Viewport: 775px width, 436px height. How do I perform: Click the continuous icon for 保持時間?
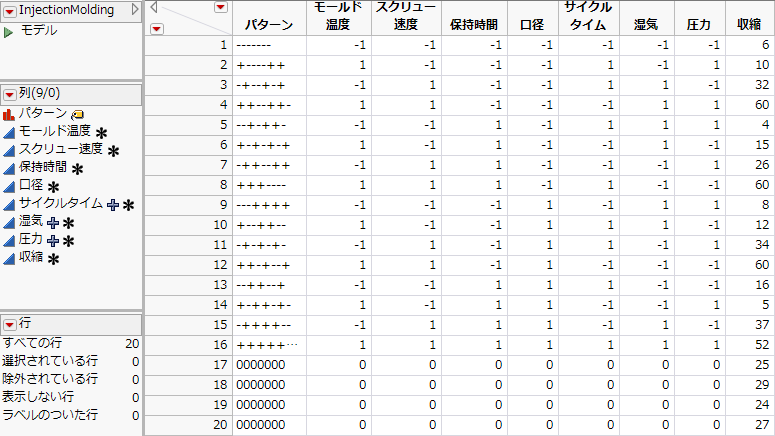pos(9,169)
